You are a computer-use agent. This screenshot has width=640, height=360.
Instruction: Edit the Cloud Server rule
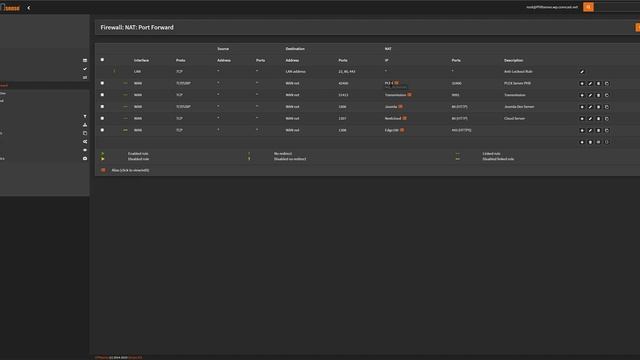[590, 119]
